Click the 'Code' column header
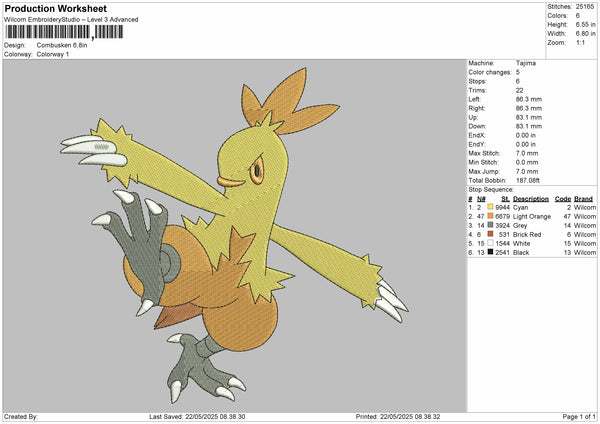 pyautogui.click(x=563, y=199)
